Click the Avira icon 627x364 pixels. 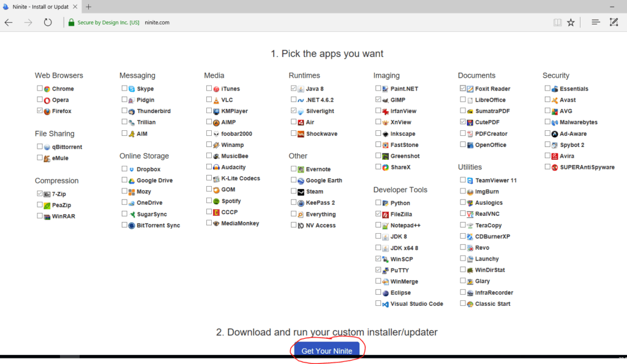point(555,156)
